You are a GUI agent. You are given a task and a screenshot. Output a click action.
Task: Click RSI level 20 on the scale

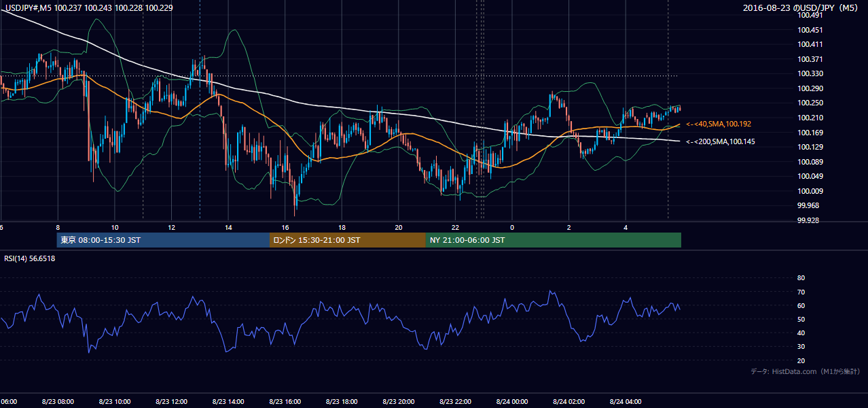pyautogui.click(x=801, y=360)
